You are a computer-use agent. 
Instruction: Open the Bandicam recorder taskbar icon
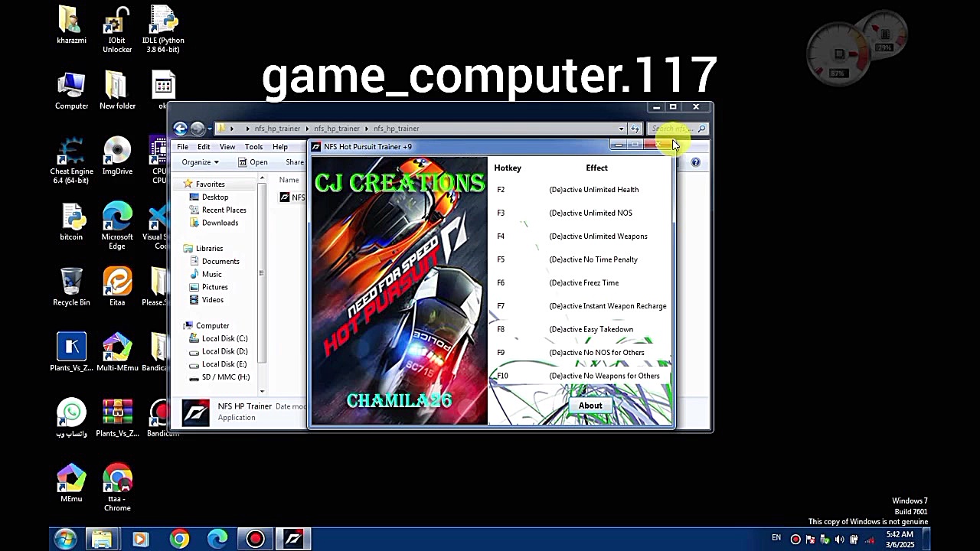tap(256, 540)
